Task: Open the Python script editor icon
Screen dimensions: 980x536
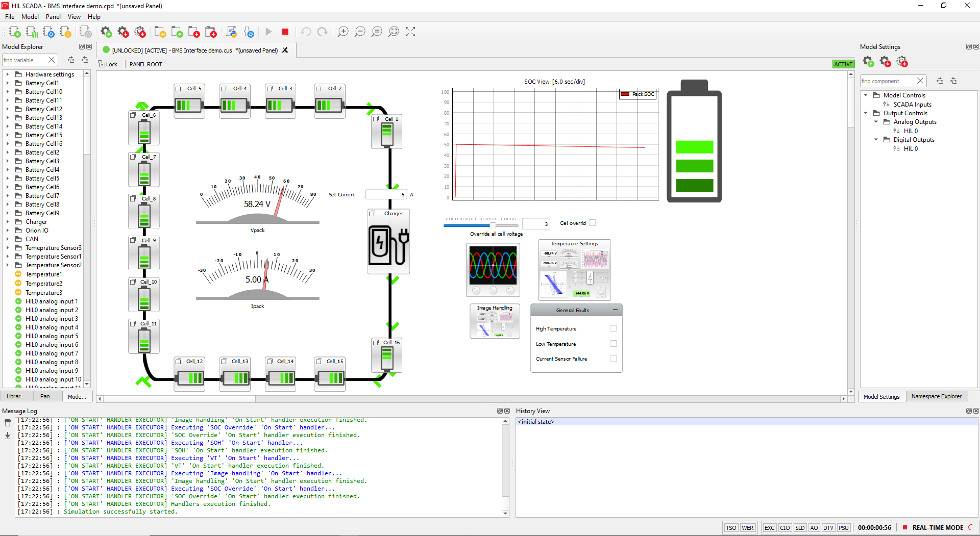Action: click(232, 32)
